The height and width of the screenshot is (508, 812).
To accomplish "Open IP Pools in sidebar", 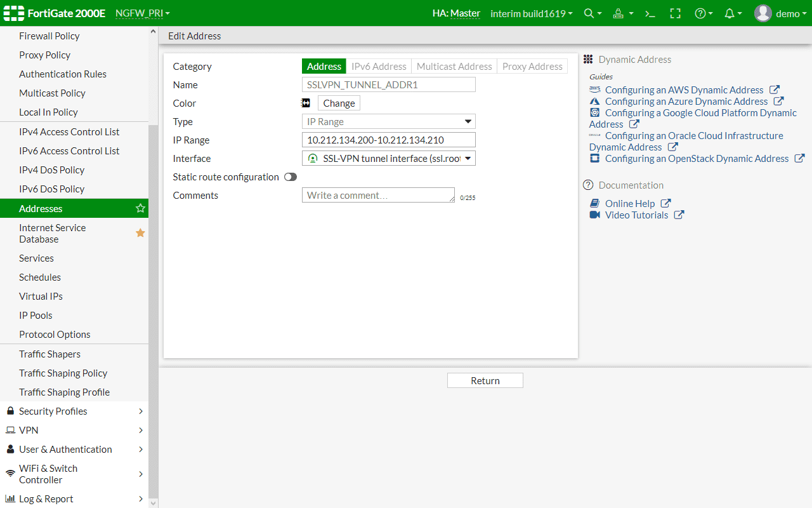I will coord(74,316).
